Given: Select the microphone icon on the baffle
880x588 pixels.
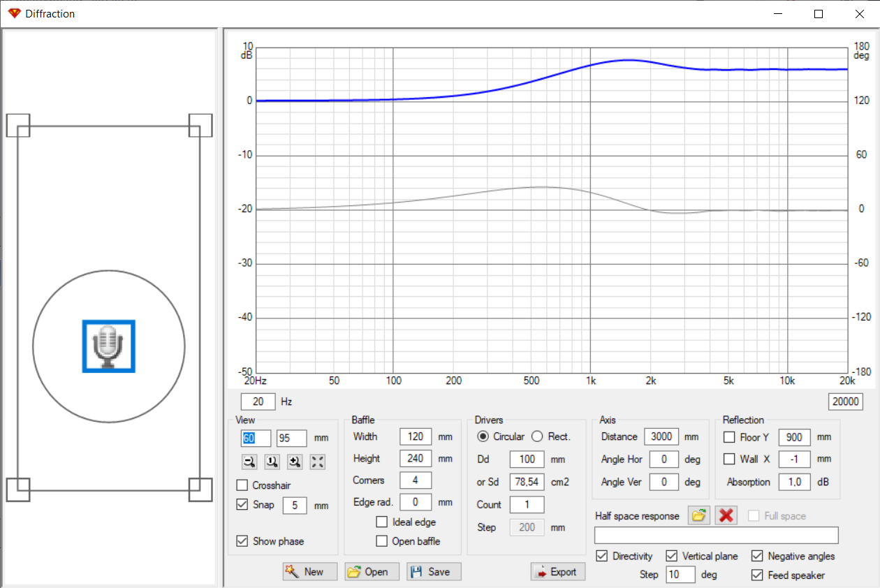Looking at the screenshot, I should click(109, 346).
